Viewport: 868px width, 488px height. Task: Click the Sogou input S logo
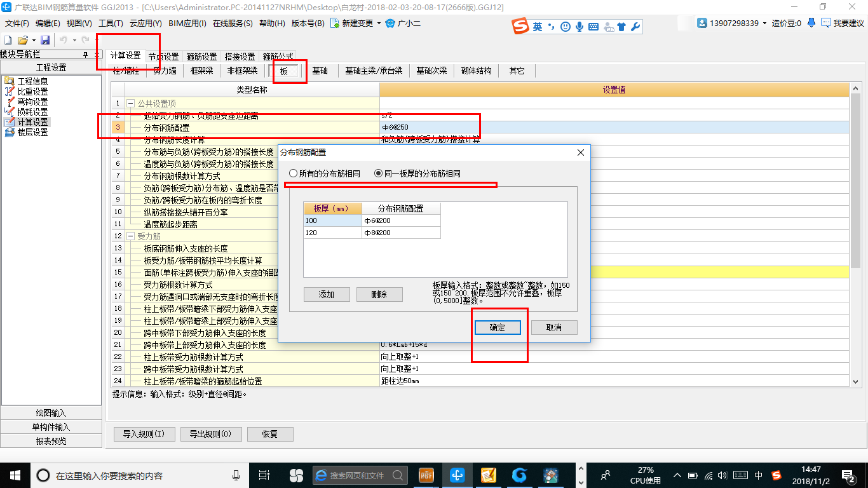pyautogui.click(x=521, y=26)
